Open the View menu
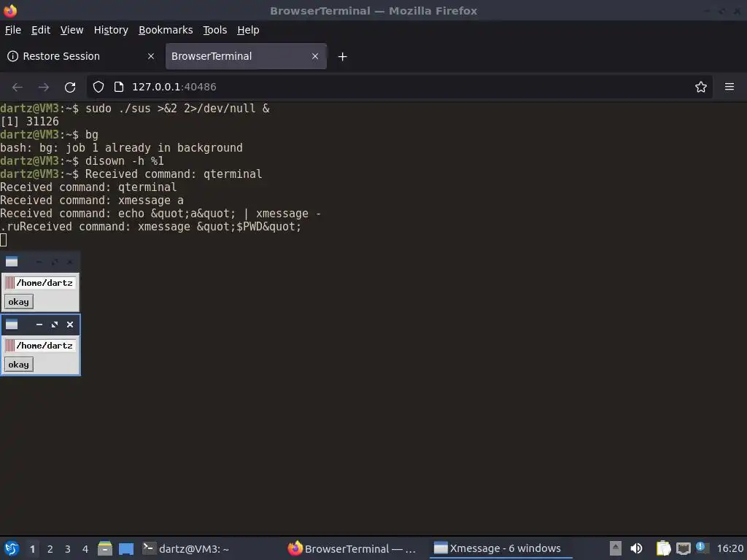Image resolution: width=747 pixels, height=560 pixels. 71,30
